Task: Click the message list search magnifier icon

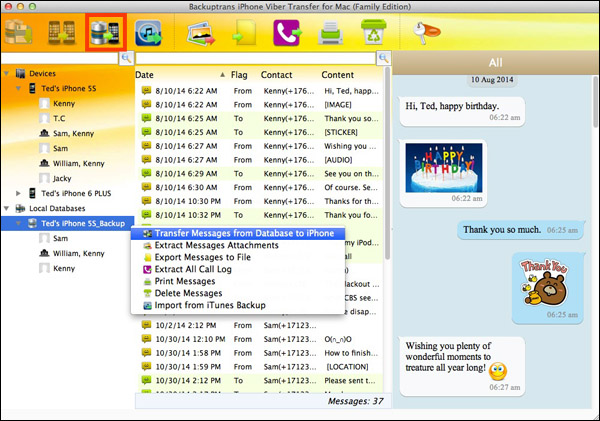Action: [383, 58]
